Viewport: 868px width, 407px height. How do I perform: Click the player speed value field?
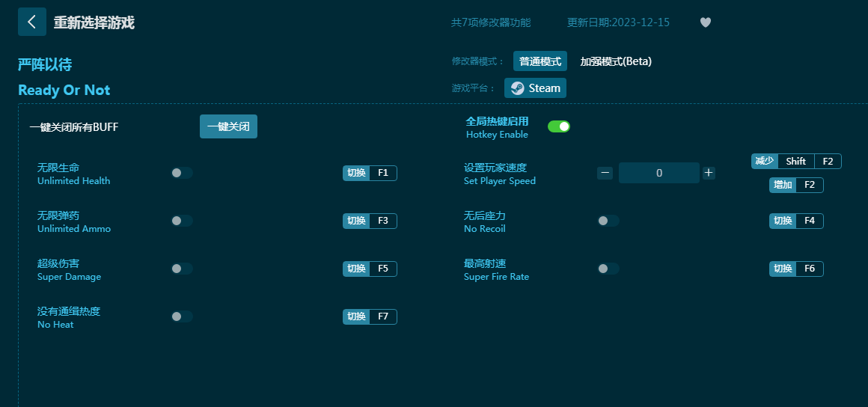coord(658,173)
